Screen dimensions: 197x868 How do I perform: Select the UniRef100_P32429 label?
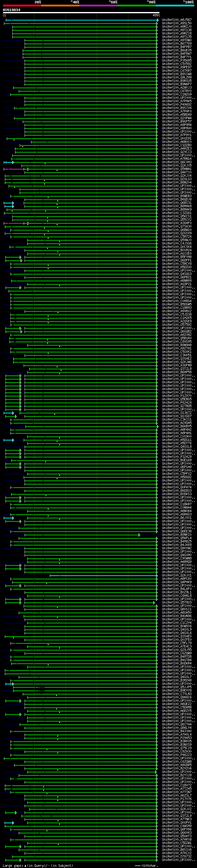tap(177, 457)
